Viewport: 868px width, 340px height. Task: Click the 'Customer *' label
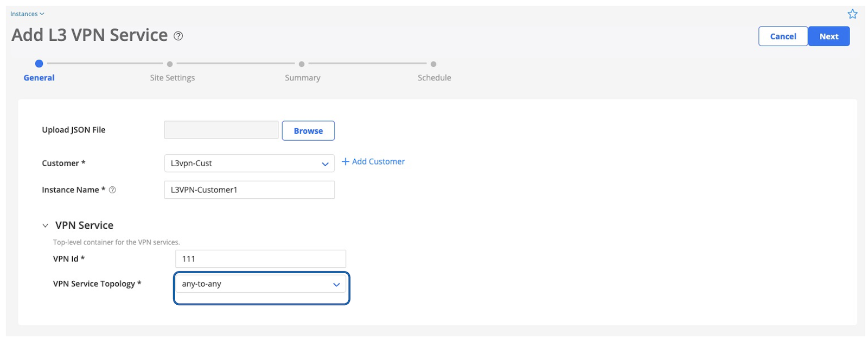coord(63,163)
